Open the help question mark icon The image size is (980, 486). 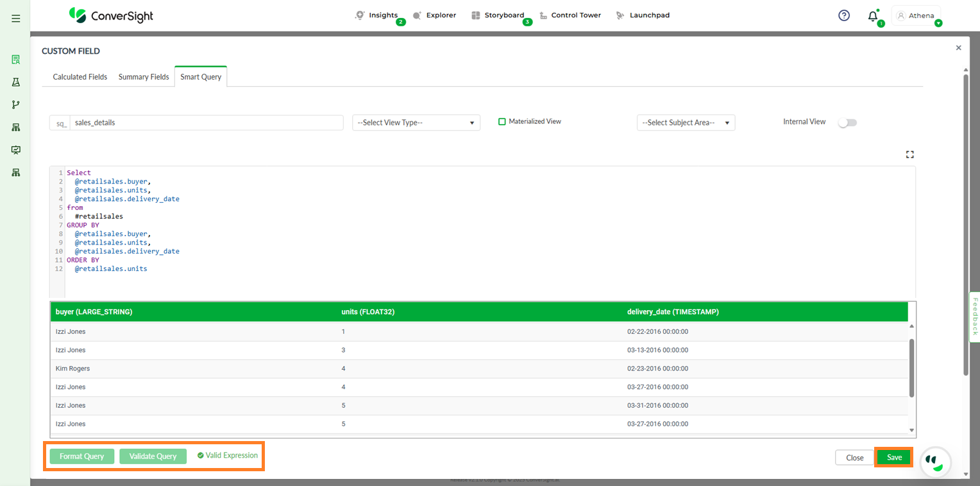click(x=844, y=16)
